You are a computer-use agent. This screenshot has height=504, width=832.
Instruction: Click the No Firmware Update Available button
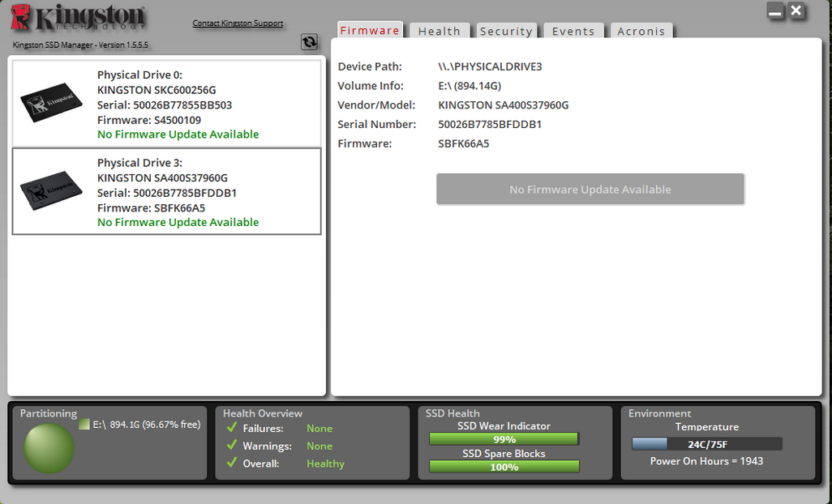[590, 189]
